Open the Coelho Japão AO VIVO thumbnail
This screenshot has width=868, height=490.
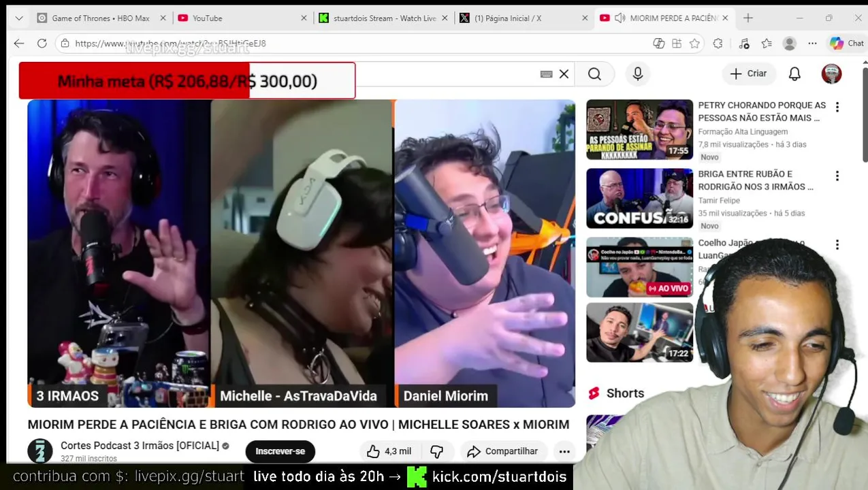click(639, 267)
